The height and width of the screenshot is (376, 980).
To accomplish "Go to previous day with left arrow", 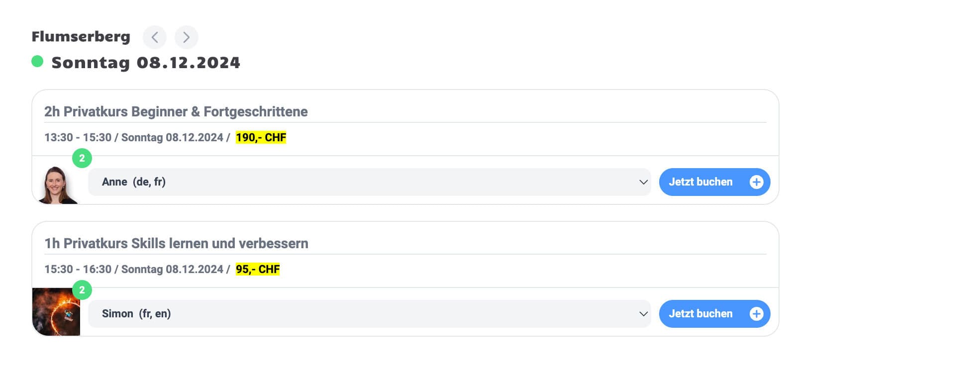I will point(155,37).
